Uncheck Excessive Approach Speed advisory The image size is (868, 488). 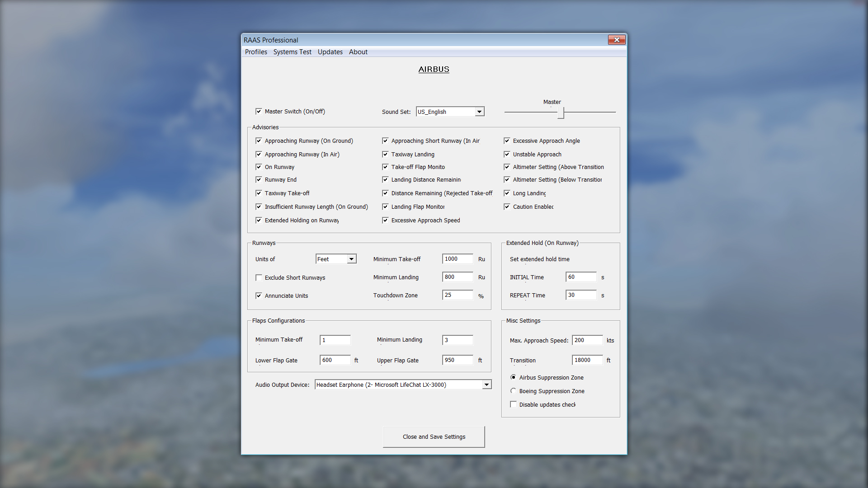tap(386, 220)
